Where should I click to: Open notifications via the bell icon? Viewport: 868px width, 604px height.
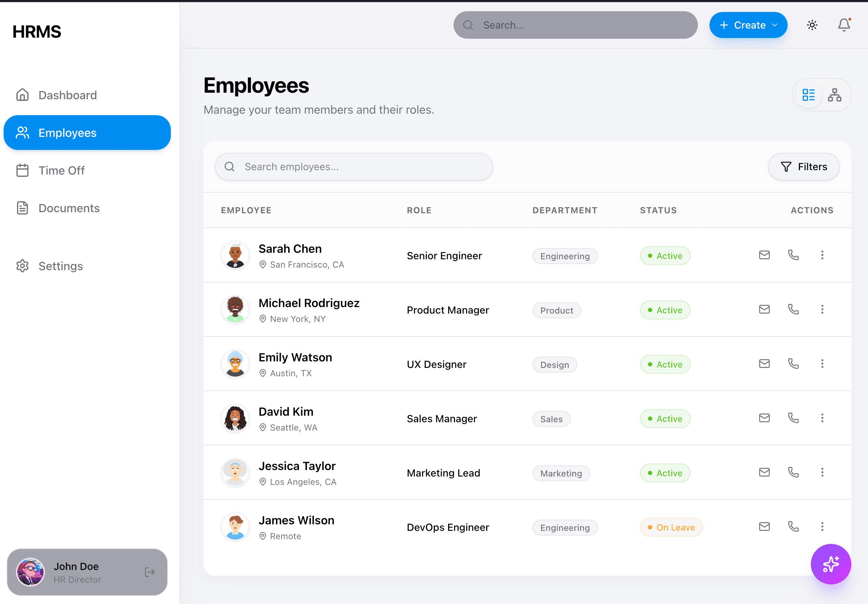(844, 25)
